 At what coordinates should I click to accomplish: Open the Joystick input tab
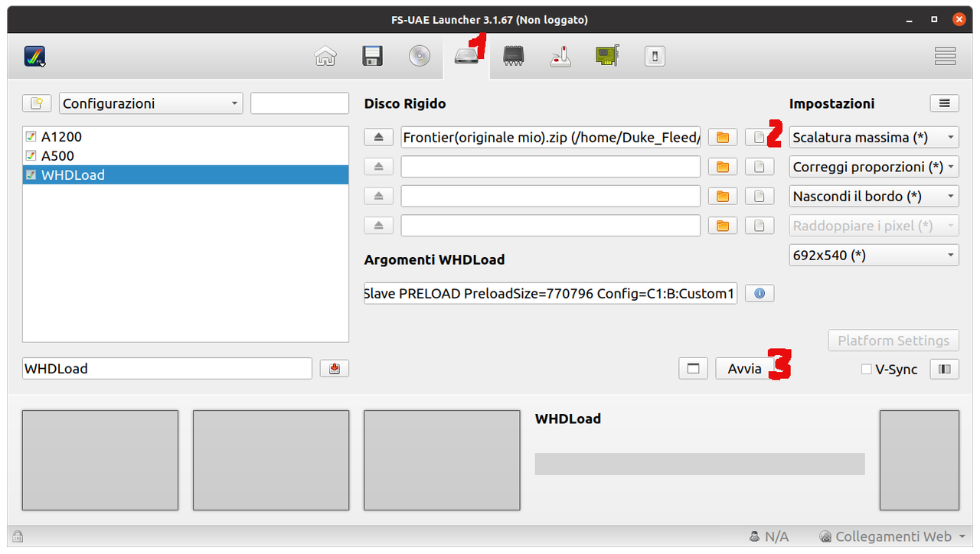(x=560, y=56)
